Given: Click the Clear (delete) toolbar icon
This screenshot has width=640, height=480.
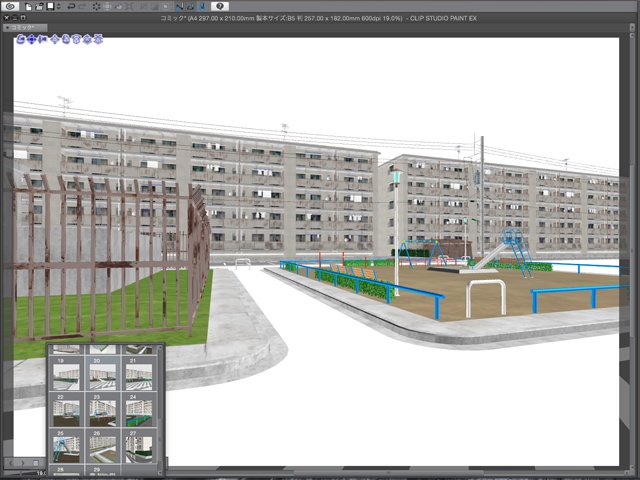Looking at the screenshot, I should tap(96, 7).
